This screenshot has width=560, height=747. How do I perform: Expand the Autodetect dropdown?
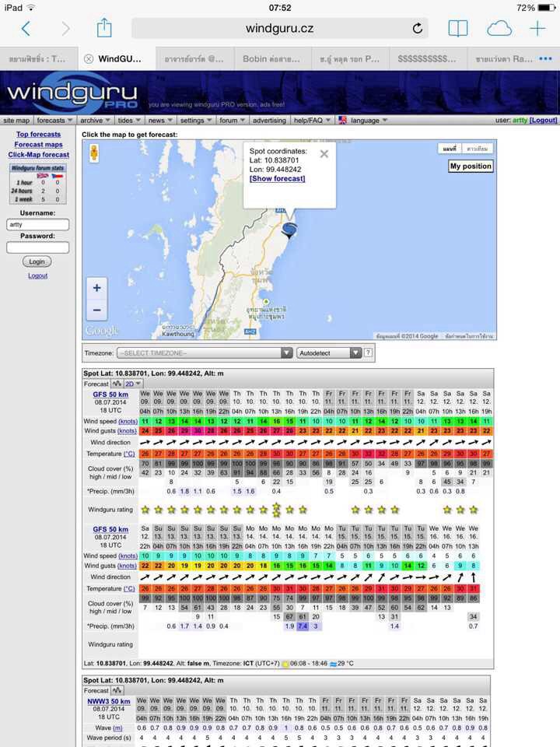click(329, 353)
